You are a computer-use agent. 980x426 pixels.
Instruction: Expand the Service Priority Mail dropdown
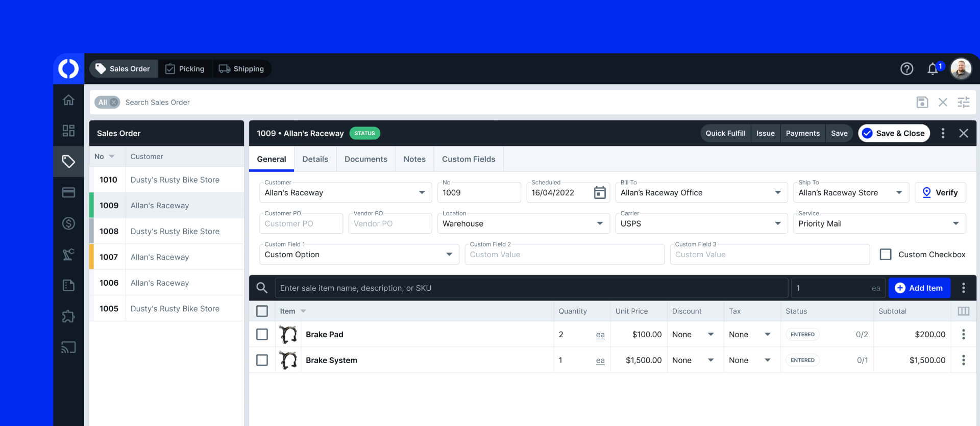pos(955,223)
